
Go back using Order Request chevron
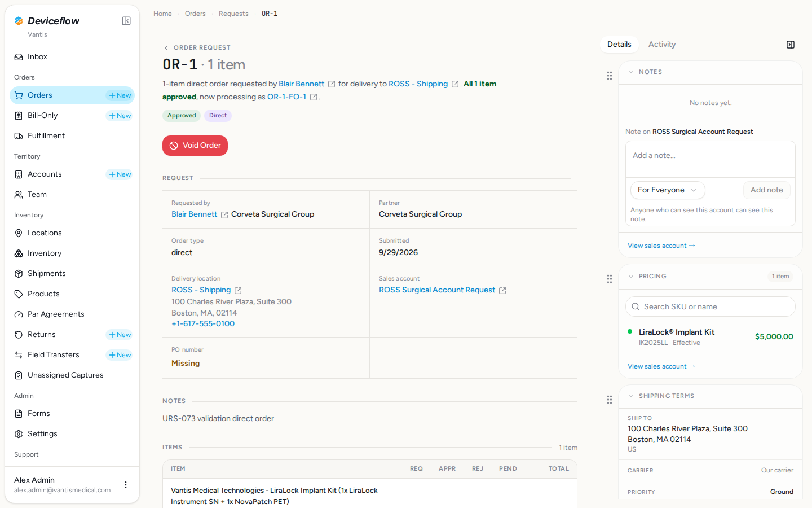tap(166, 48)
